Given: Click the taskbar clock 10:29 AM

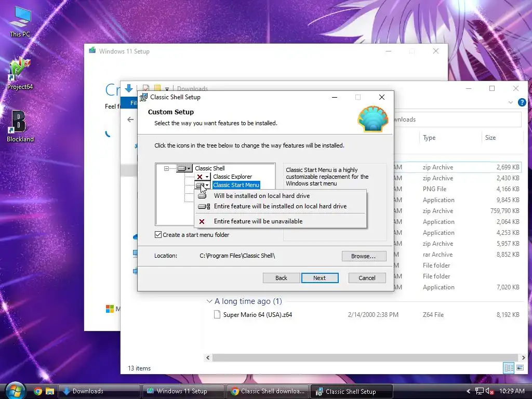Looking at the screenshot, I should click(x=512, y=391).
